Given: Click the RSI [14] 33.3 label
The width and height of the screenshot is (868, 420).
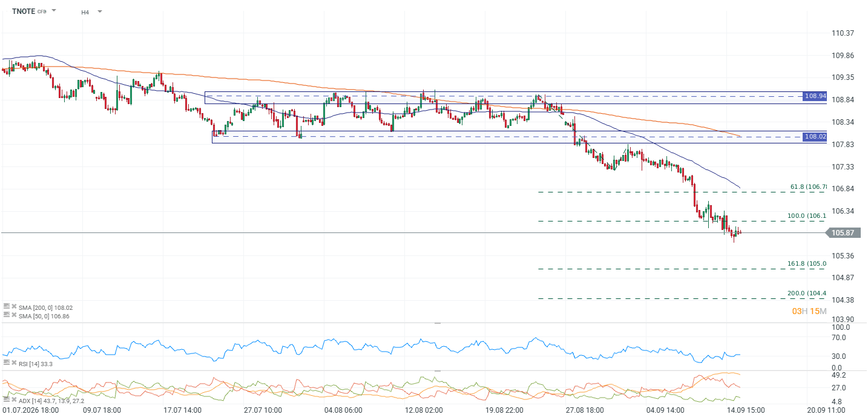Looking at the screenshot, I should [x=36, y=363].
